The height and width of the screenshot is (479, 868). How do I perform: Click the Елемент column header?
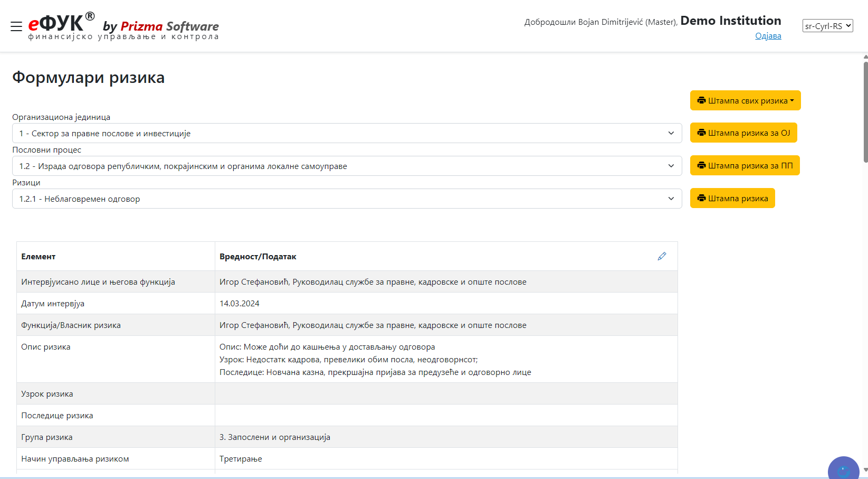[39, 256]
